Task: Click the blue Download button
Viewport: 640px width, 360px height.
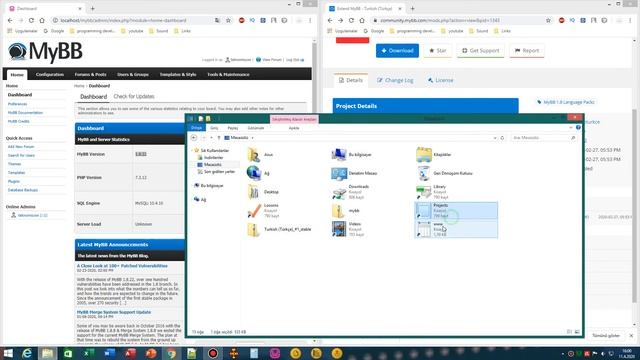Action: 397,51
